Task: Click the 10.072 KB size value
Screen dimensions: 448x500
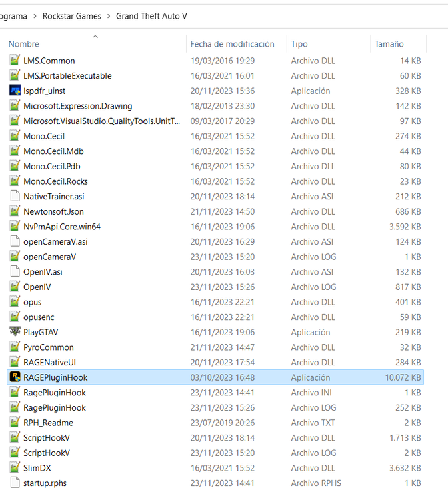Action: [x=403, y=377]
